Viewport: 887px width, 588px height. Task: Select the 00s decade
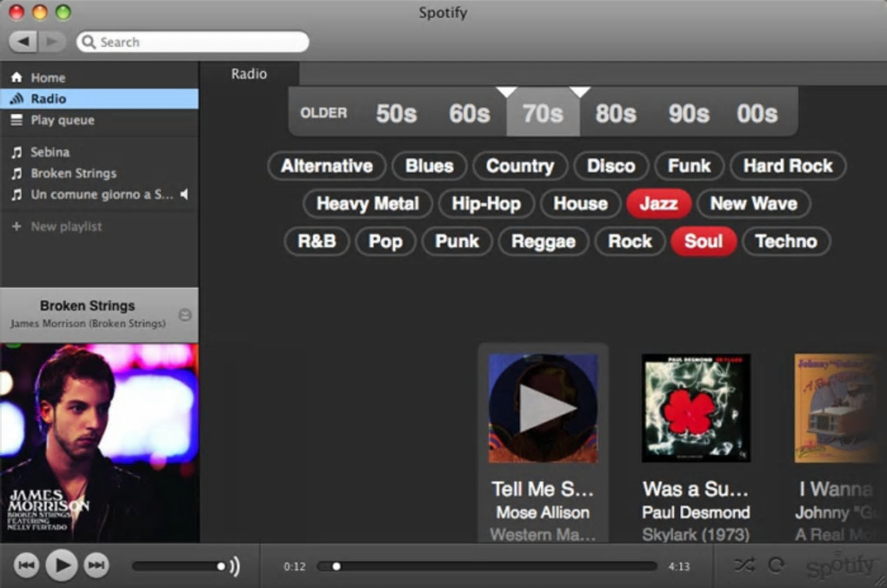click(757, 113)
